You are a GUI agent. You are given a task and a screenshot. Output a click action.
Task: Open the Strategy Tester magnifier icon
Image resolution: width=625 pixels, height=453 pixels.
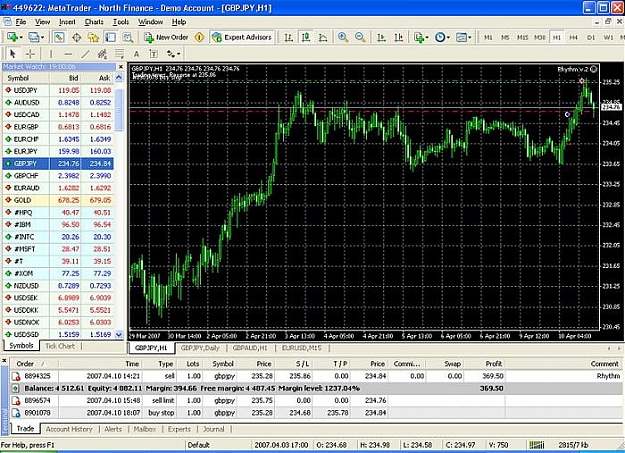click(128, 37)
